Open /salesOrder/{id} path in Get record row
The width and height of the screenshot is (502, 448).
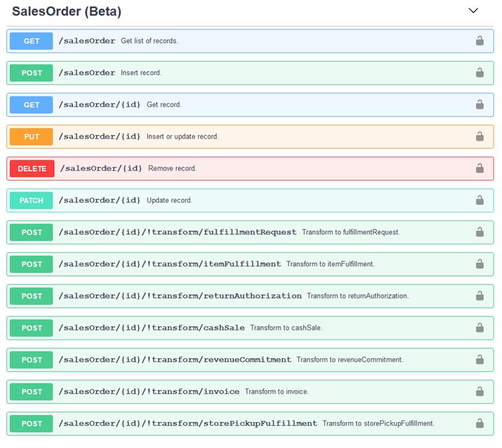click(100, 104)
